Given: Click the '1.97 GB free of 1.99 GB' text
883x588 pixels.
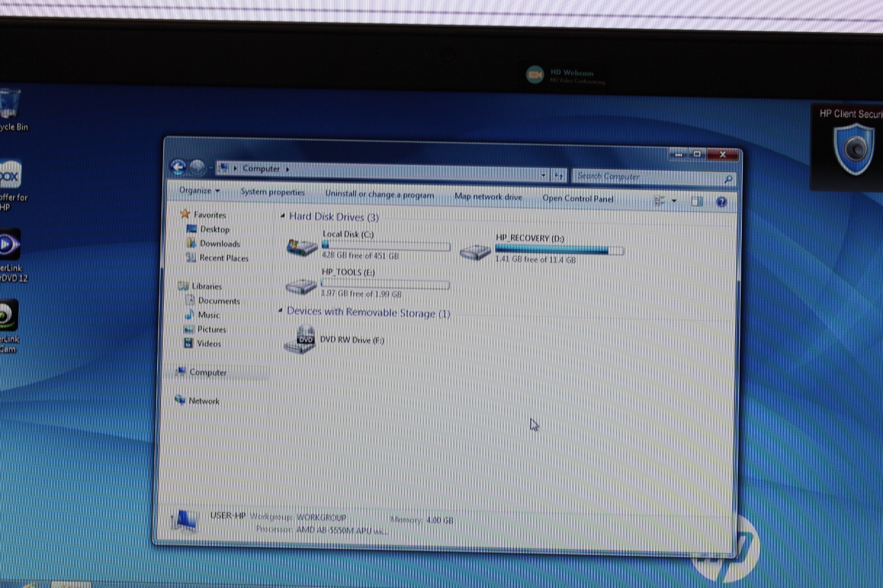Looking at the screenshot, I should 361,293.
